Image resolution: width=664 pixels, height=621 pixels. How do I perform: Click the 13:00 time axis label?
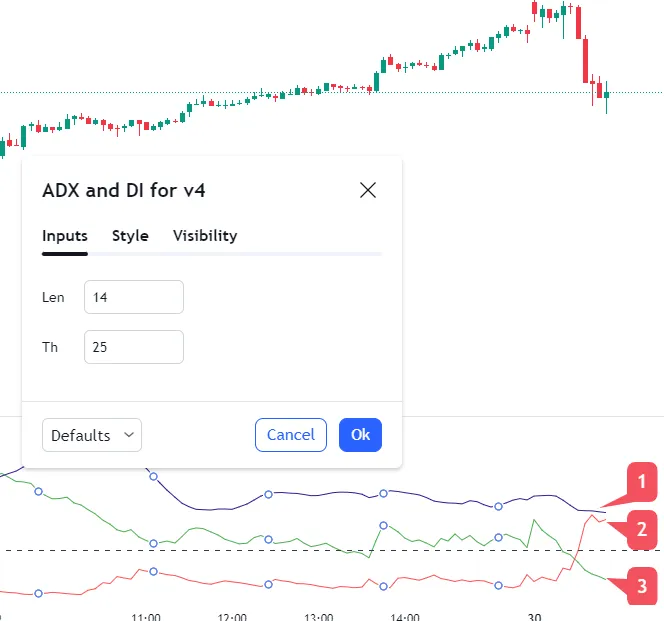(x=318, y=616)
